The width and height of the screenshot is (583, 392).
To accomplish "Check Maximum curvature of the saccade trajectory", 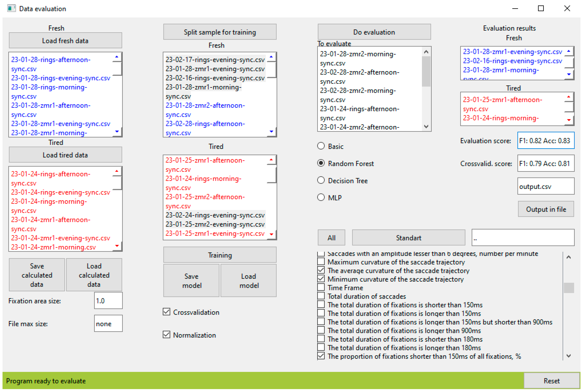I will [x=321, y=261].
